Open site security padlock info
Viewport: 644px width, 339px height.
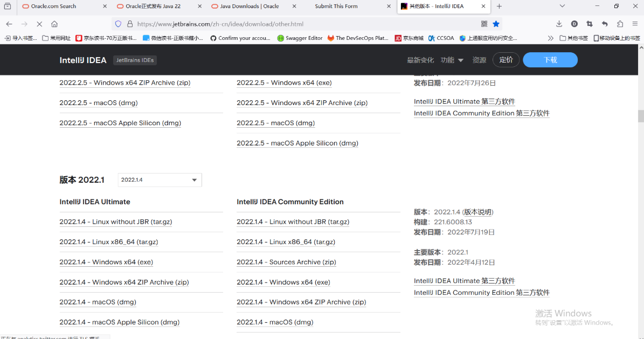130,24
